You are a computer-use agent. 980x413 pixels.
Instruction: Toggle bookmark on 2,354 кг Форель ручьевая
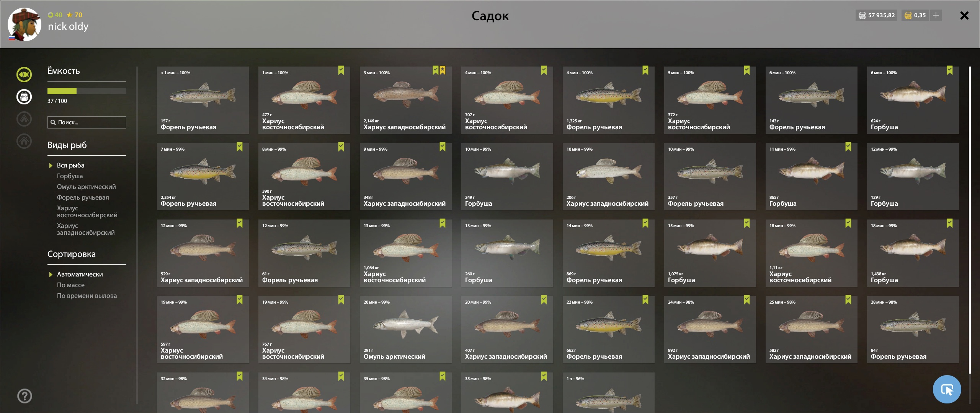coord(240,147)
